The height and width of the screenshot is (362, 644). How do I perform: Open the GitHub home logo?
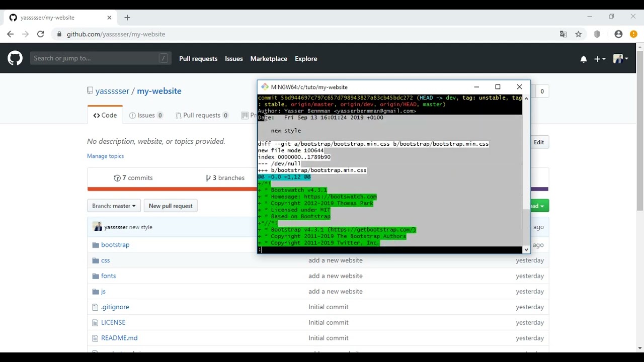15,58
